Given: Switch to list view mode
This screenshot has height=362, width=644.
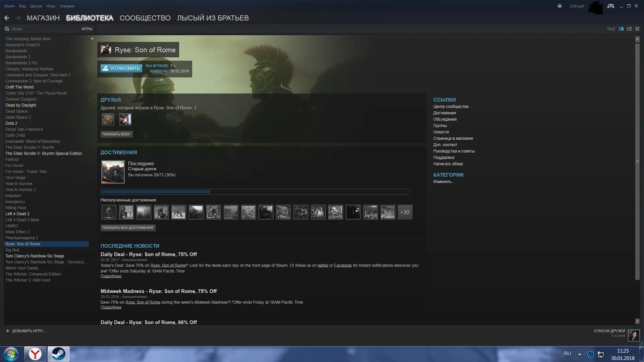Looking at the screenshot, I should point(629,29).
